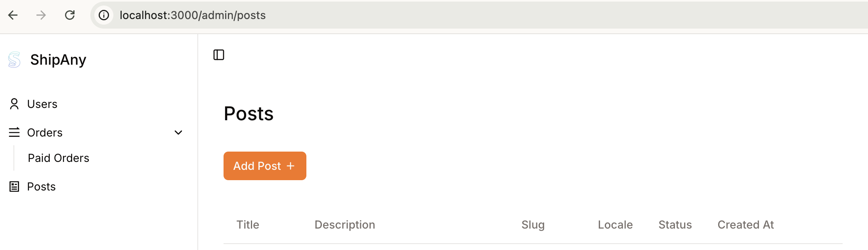
Task: Go to Posts in sidebar
Action: (x=42, y=187)
